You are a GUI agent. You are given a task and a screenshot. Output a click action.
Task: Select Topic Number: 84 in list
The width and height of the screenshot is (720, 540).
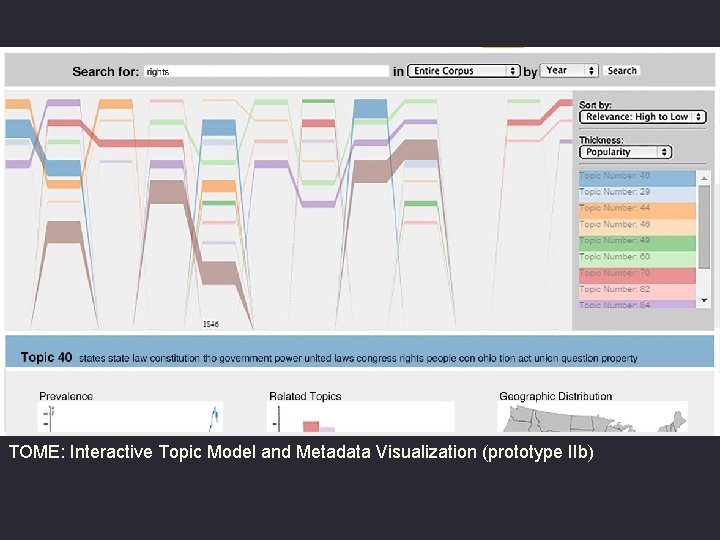pos(637,304)
